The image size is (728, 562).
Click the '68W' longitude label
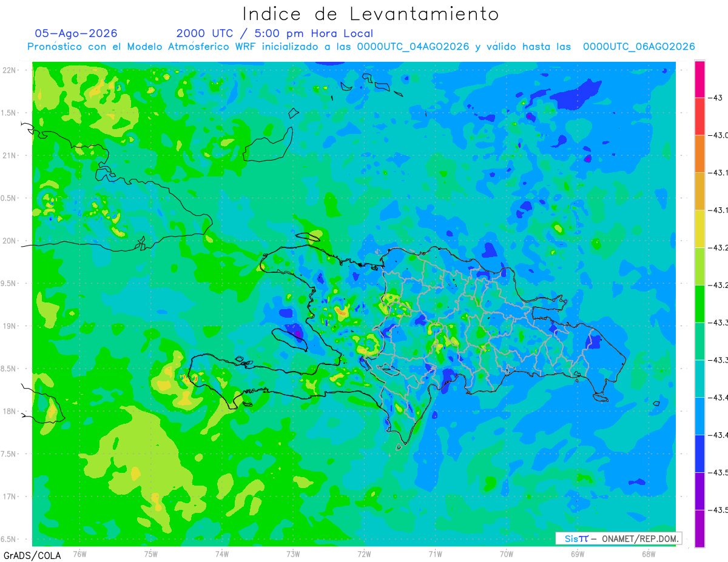[x=649, y=554]
